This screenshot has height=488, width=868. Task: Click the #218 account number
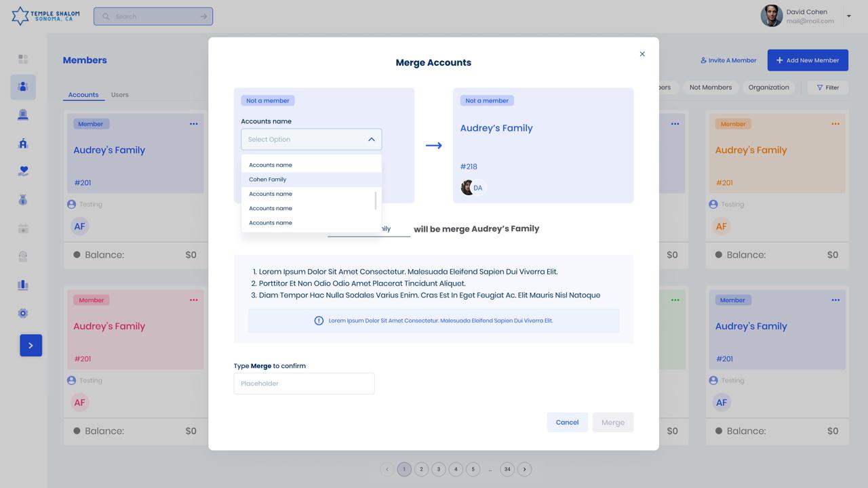point(469,167)
